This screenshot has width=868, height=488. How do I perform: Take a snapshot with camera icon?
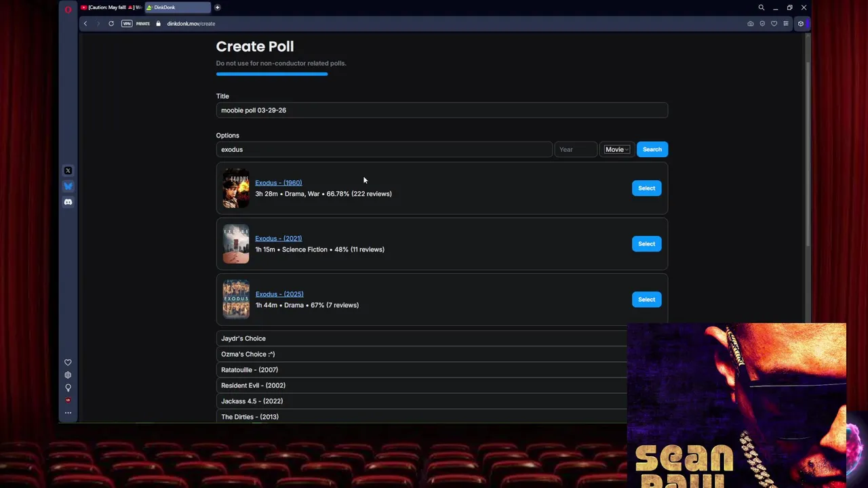(x=750, y=24)
